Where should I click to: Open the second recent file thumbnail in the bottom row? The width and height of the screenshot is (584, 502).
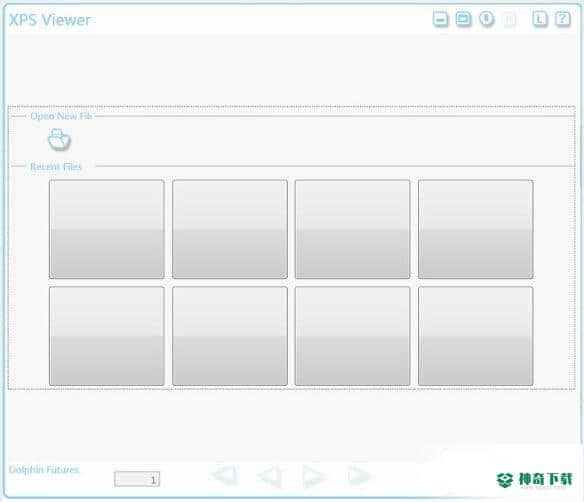point(230,336)
